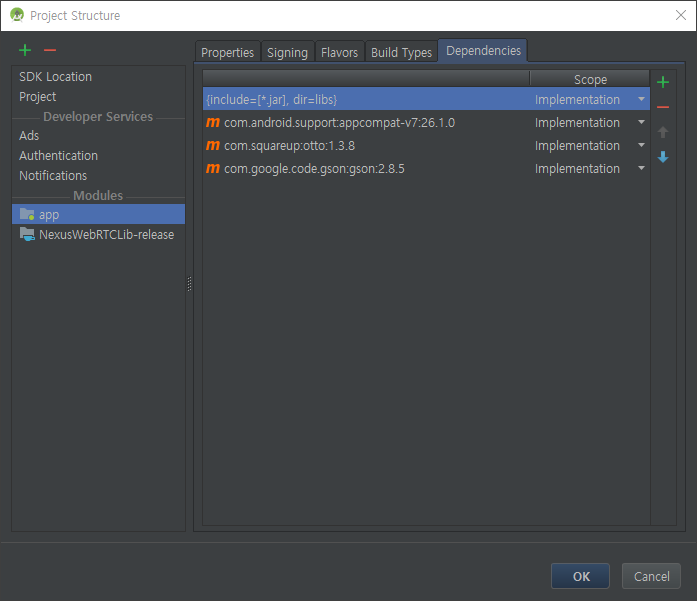Open scope dropdown for appcompat-v7 row
Screen dimensions: 697x601
(641, 122)
